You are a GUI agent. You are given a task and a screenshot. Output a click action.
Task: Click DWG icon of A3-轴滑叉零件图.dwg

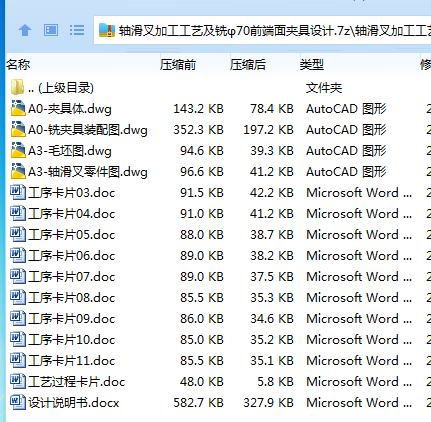point(18,171)
